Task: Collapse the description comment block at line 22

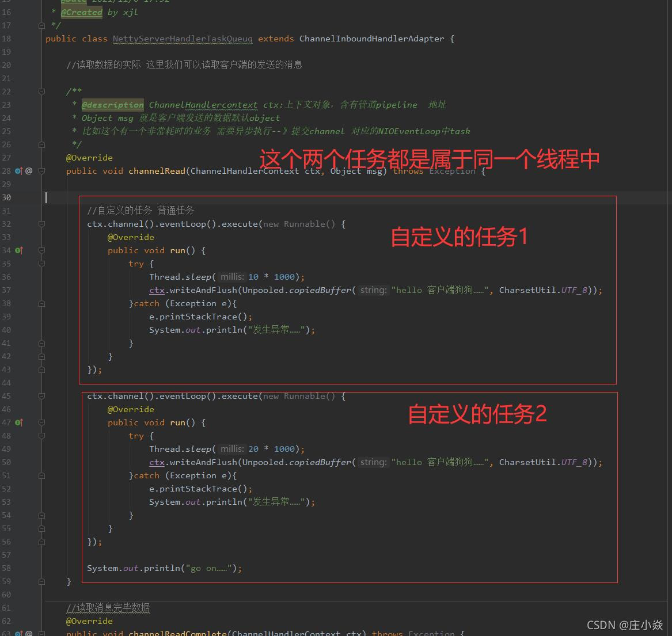Action: (41, 91)
